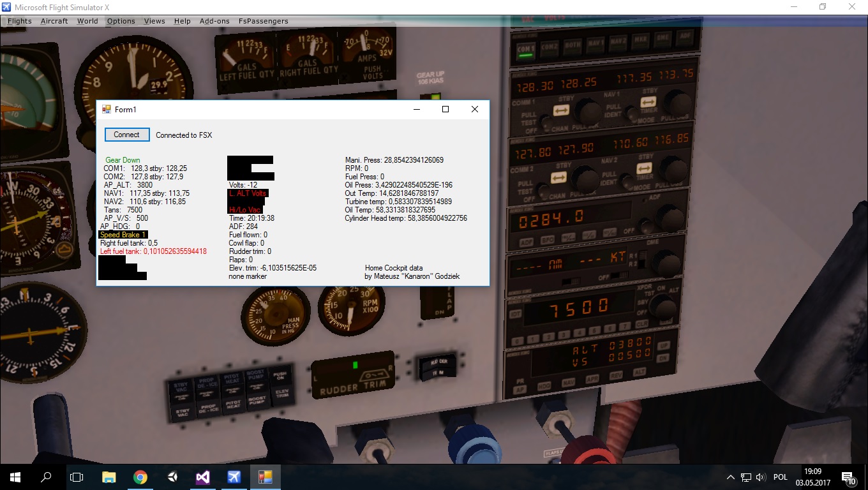Open Visual Studio from the taskbar
868x490 pixels.
(x=203, y=477)
